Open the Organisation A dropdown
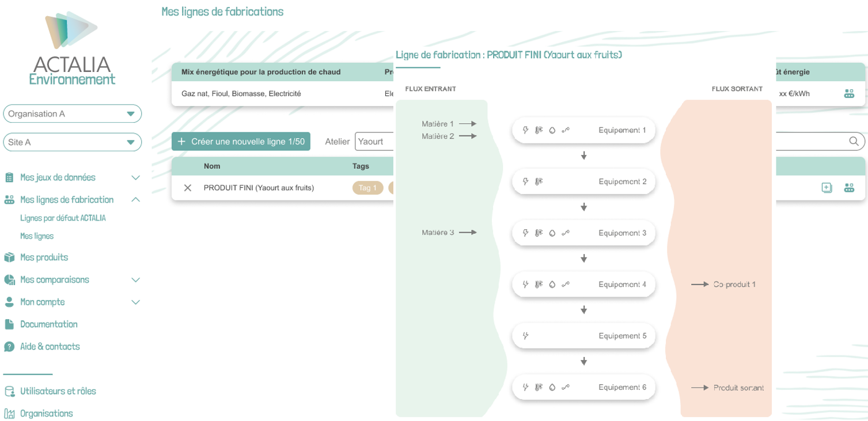868x421 pixels. (72, 114)
